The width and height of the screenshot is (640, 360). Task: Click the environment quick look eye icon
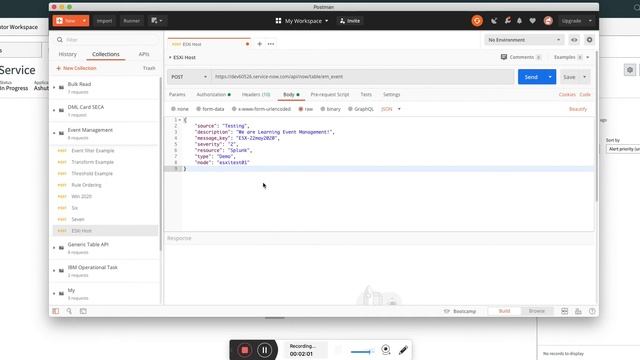pyautogui.click(x=574, y=40)
